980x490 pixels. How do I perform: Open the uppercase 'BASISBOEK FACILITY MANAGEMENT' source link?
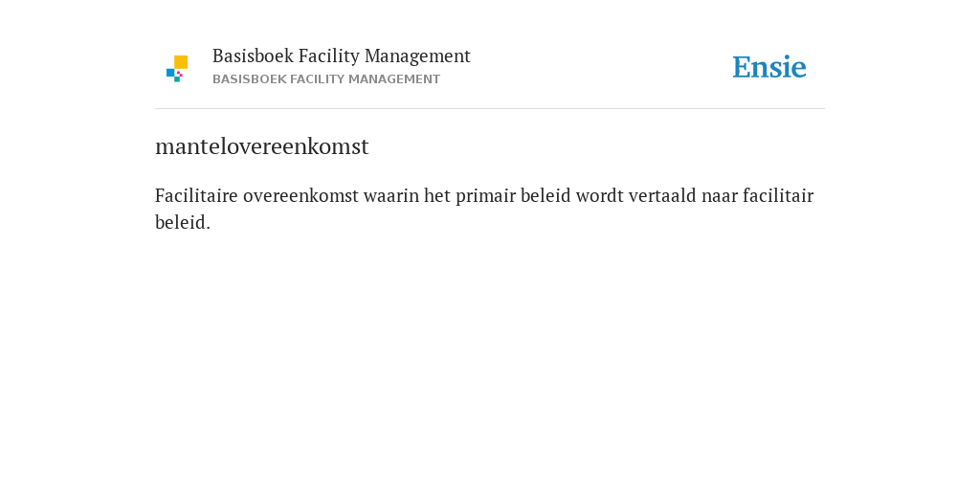pyautogui.click(x=326, y=79)
